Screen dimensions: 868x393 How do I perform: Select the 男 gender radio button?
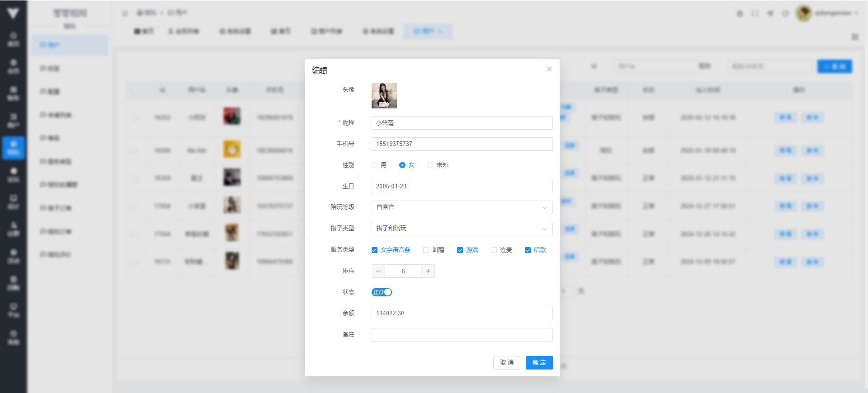[x=375, y=165]
